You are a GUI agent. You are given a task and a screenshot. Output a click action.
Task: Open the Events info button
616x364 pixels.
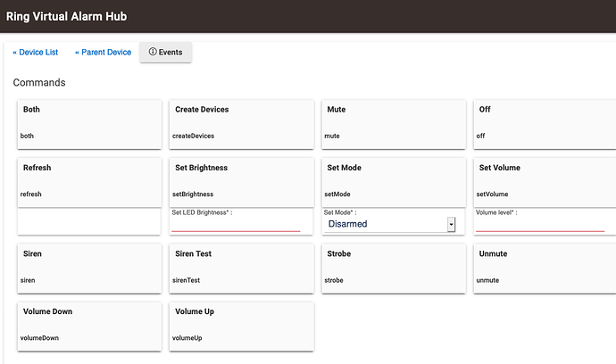click(165, 53)
